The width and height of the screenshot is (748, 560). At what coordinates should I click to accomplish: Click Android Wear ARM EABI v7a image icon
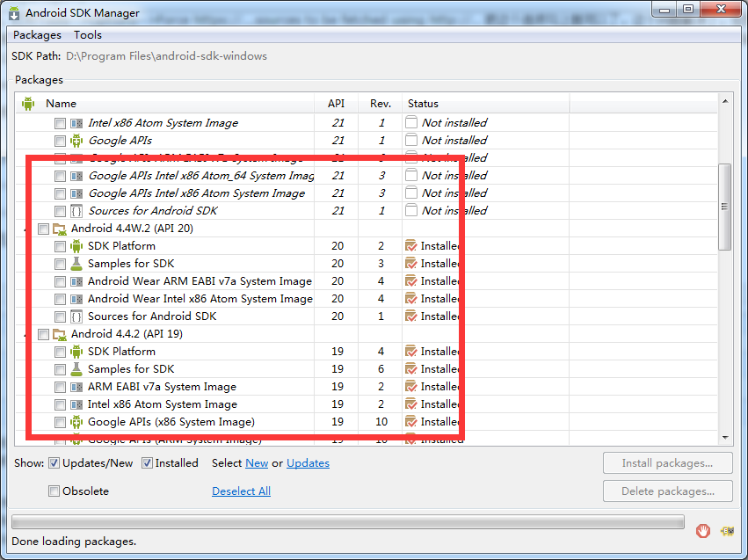(x=76, y=281)
